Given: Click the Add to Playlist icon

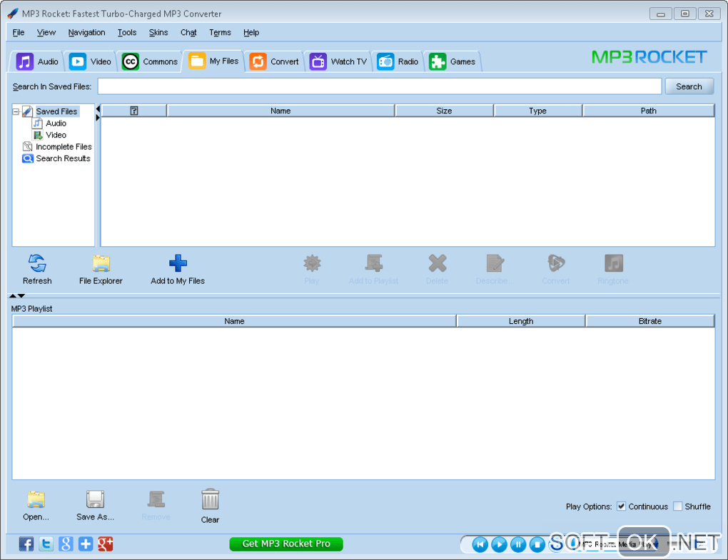Looking at the screenshot, I should coord(374,263).
